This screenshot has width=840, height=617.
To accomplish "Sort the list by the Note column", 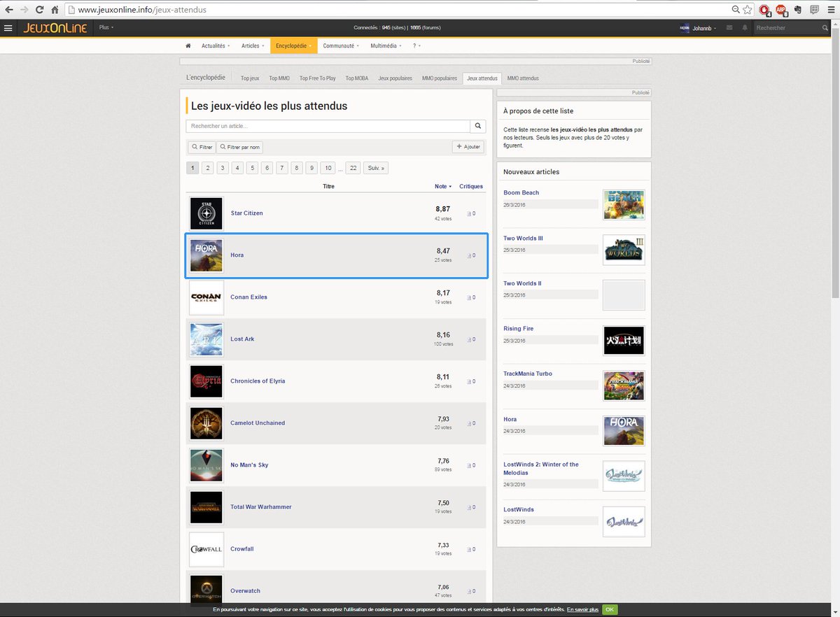I will (442, 187).
